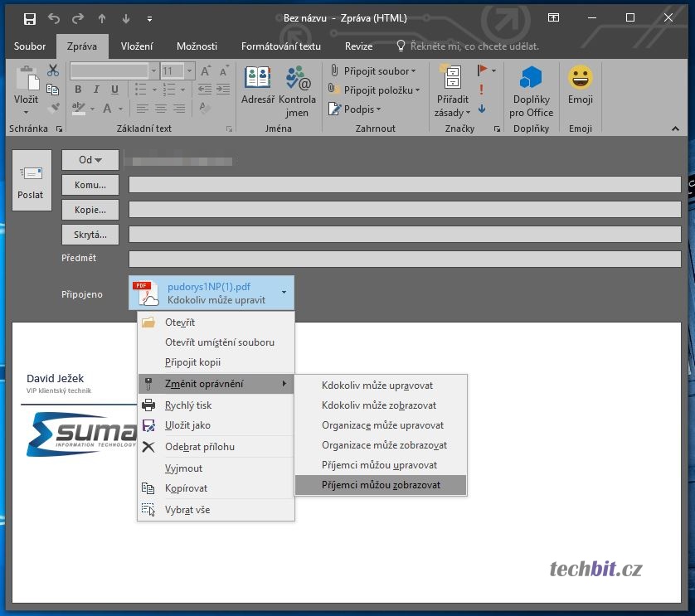
Task: Choose Uložit jako in context menu
Action: point(187,425)
